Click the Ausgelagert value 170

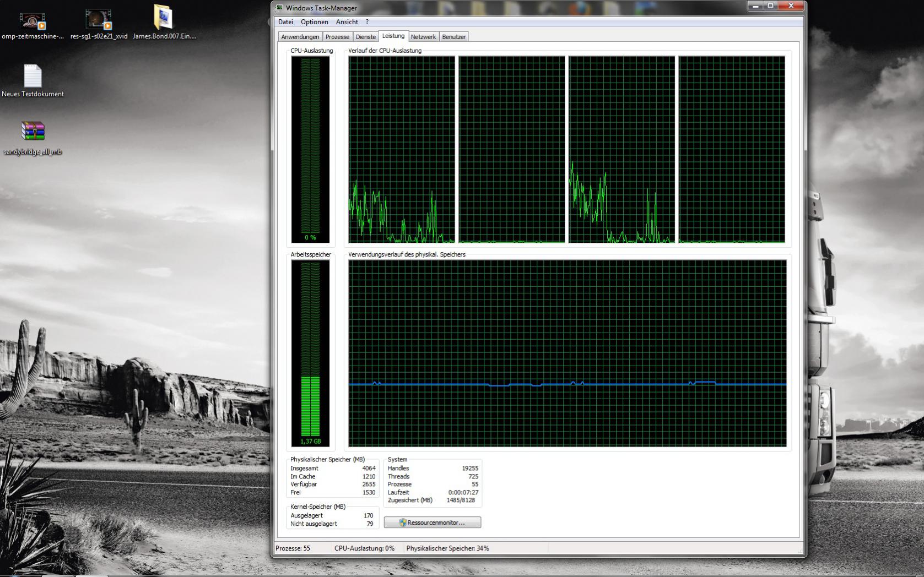point(368,516)
